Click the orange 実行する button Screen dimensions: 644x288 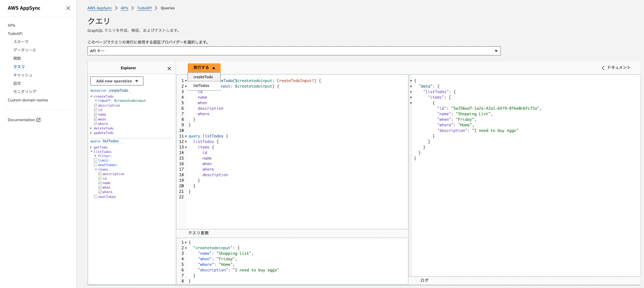pyautogui.click(x=204, y=68)
